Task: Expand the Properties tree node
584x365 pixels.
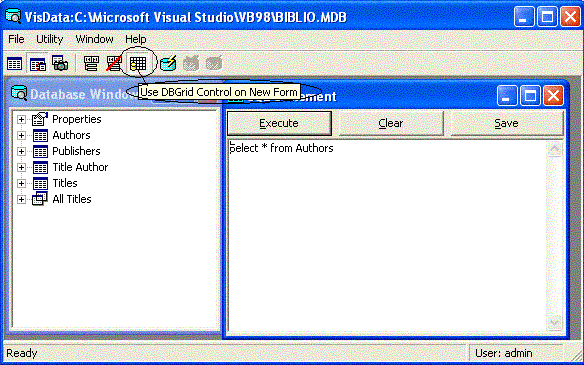Action: point(21,120)
